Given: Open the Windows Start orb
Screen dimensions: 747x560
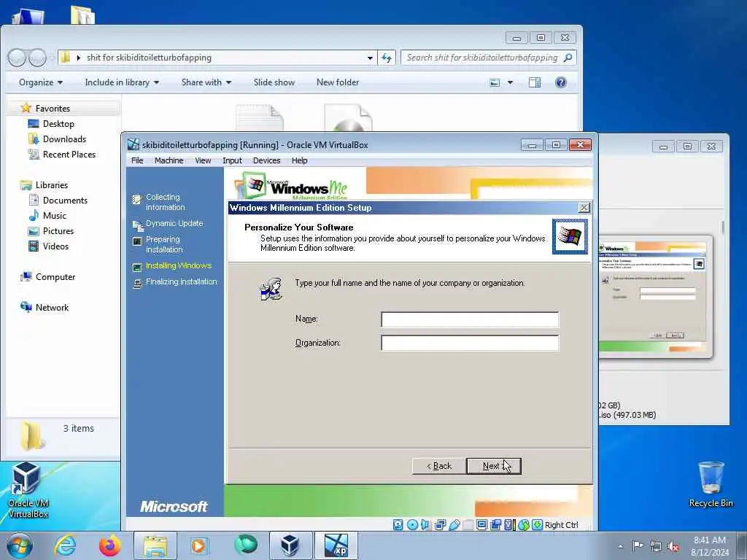Looking at the screenshot, I should click(x=20, y=545).
